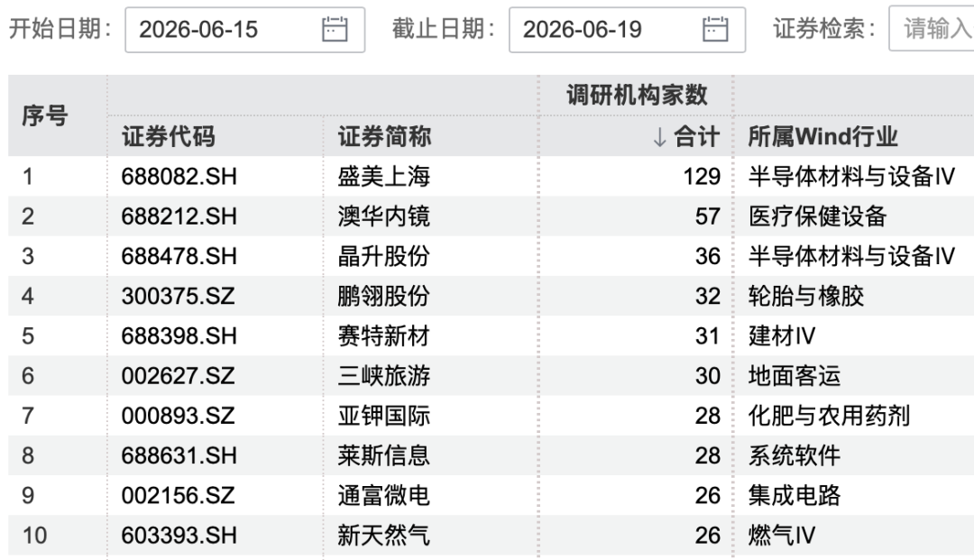Image resolution: width=974 pixels, height=560 pixels.
Task: Click the count value 129
Action: (x=702, y=177)
